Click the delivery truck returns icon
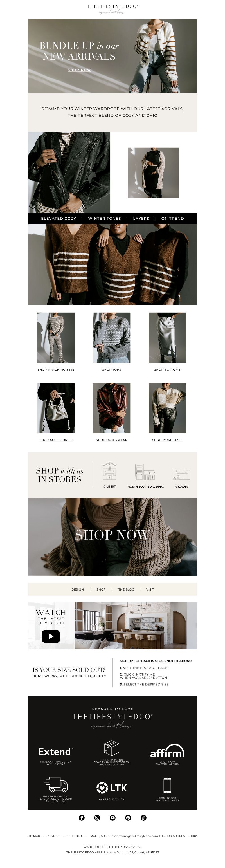Screen dimensions: 225x868 pyautogui.click(x=56, y=784)
